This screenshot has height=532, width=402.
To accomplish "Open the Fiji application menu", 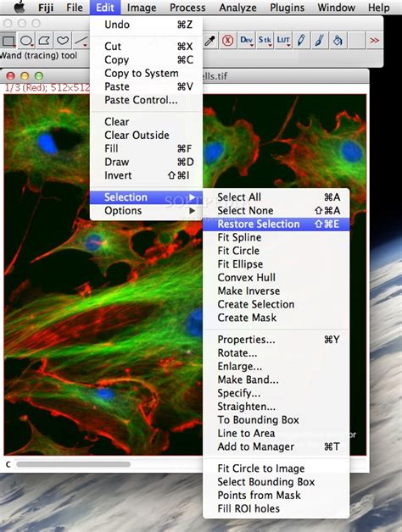I will tap(46, 8).
